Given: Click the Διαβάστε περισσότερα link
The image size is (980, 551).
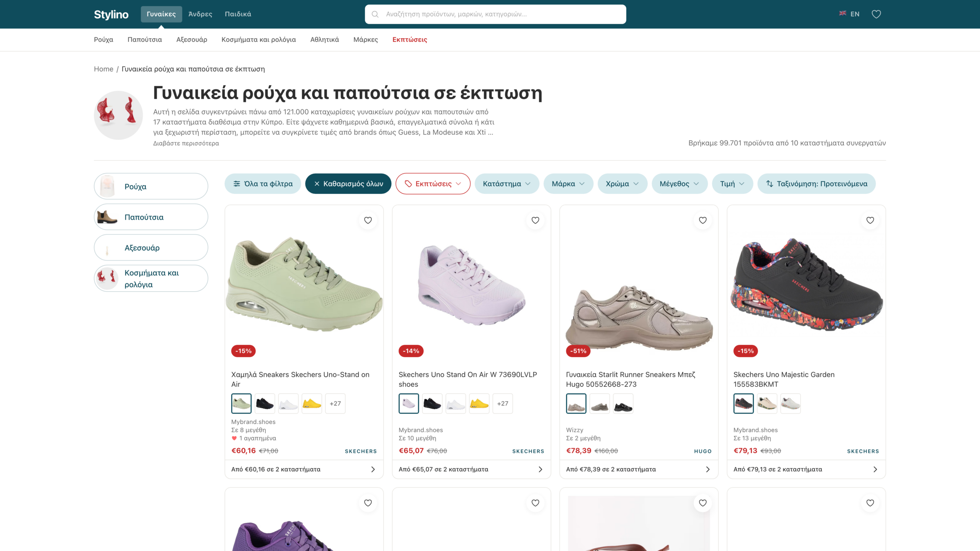Looking at the screenshot, I should click(186, 143).
